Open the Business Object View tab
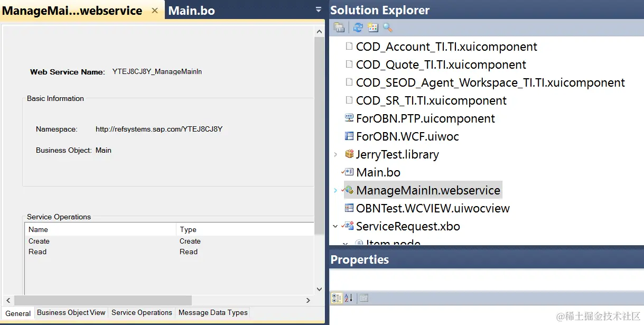The width and height of the screenshot is (644, 325). point(71,313)
